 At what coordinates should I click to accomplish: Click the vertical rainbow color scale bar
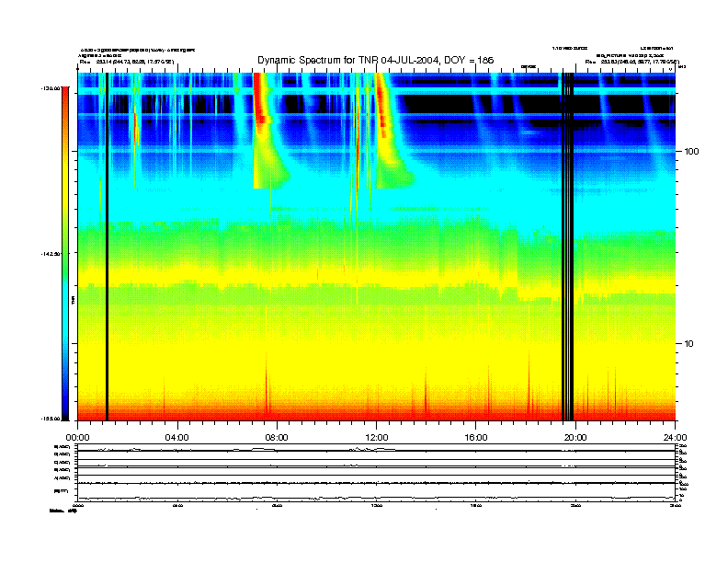[65, 254]
